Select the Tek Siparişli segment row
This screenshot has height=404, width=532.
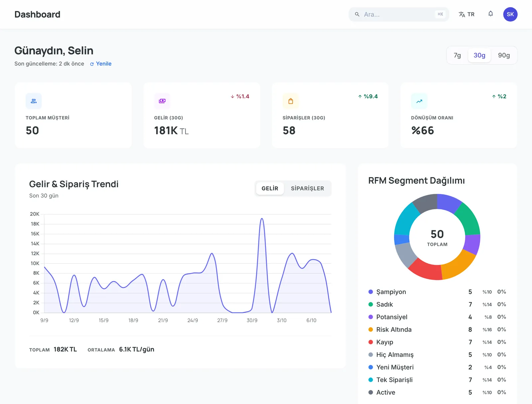pos(437,380)
